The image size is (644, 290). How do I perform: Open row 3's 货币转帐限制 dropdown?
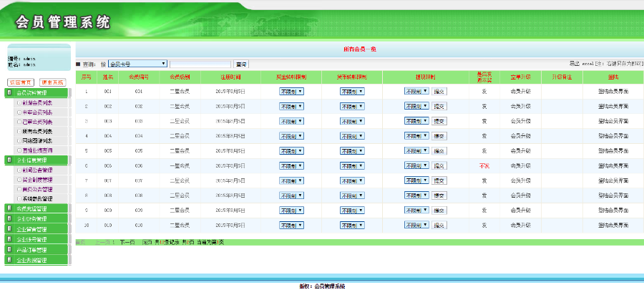[x=352, y=121]
